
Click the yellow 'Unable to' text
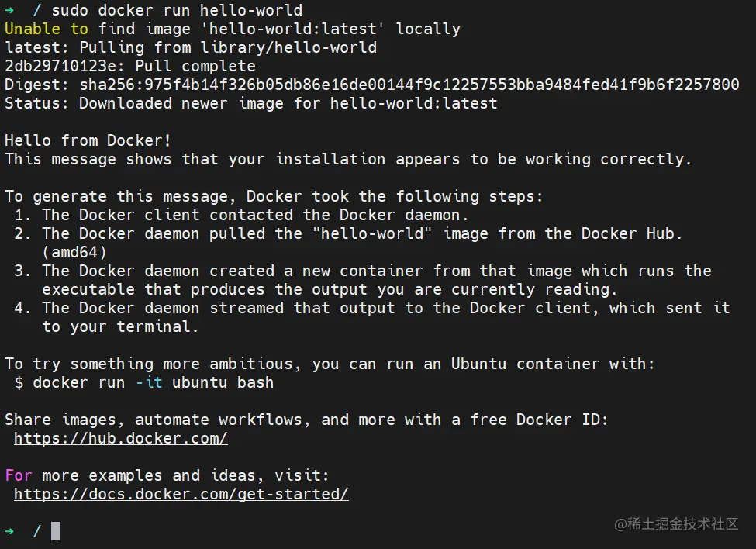coord(47,29)
